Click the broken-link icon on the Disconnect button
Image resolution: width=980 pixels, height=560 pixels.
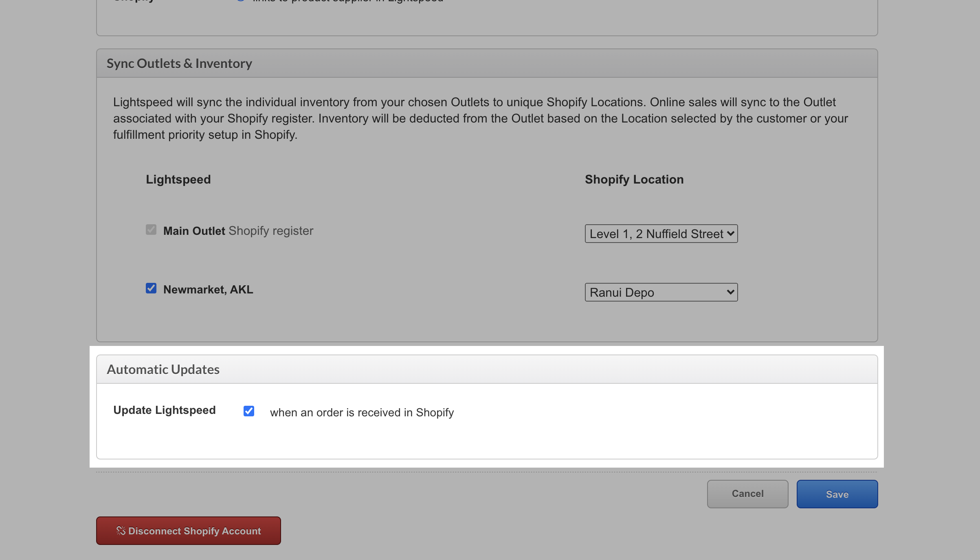121,530
